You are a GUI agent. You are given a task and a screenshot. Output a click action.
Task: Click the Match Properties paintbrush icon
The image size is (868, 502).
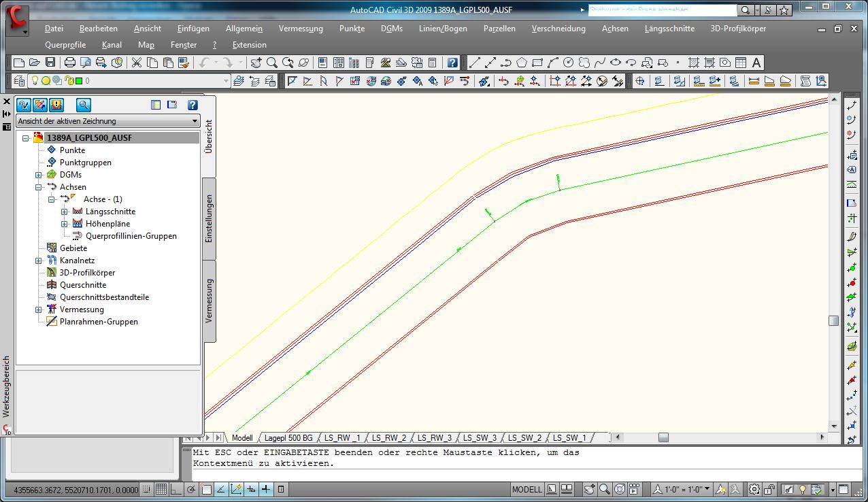point(183,63)
